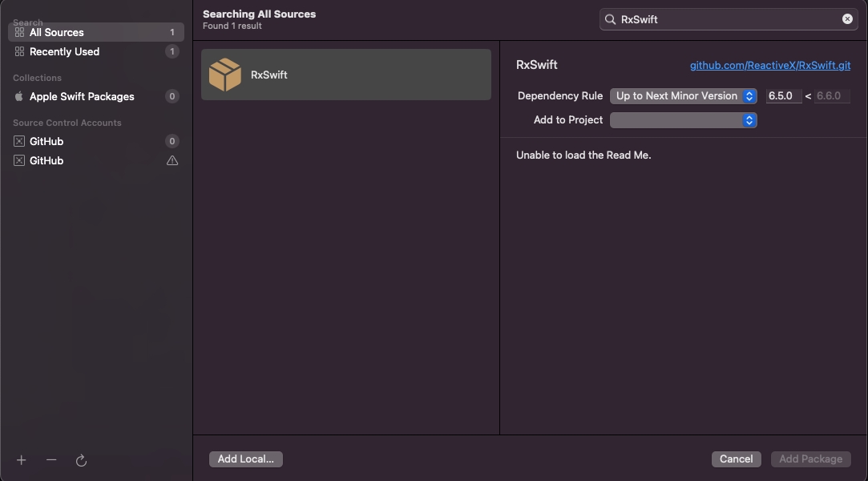Open the Dependency Rule dropdown
The height and width of the screenshot is (481, 868).
(x=683, y=96)
